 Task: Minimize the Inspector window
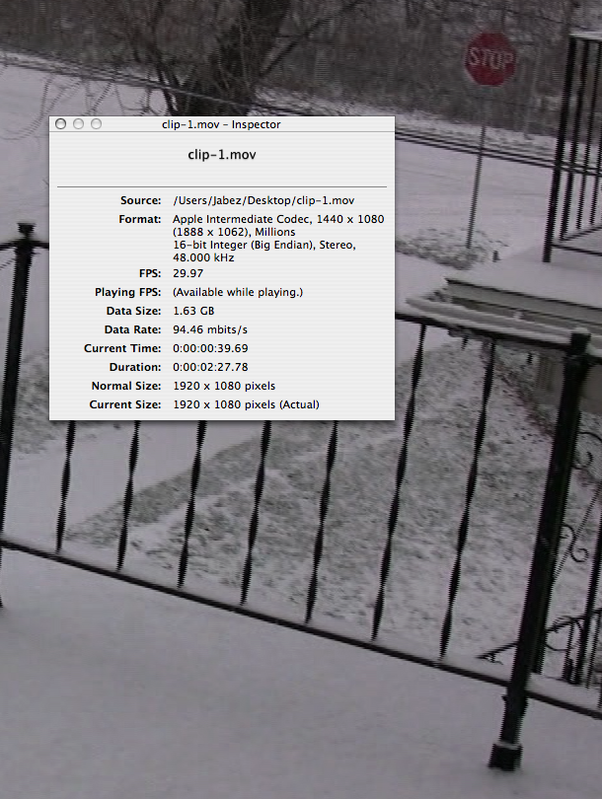click(x=78, y=124)
